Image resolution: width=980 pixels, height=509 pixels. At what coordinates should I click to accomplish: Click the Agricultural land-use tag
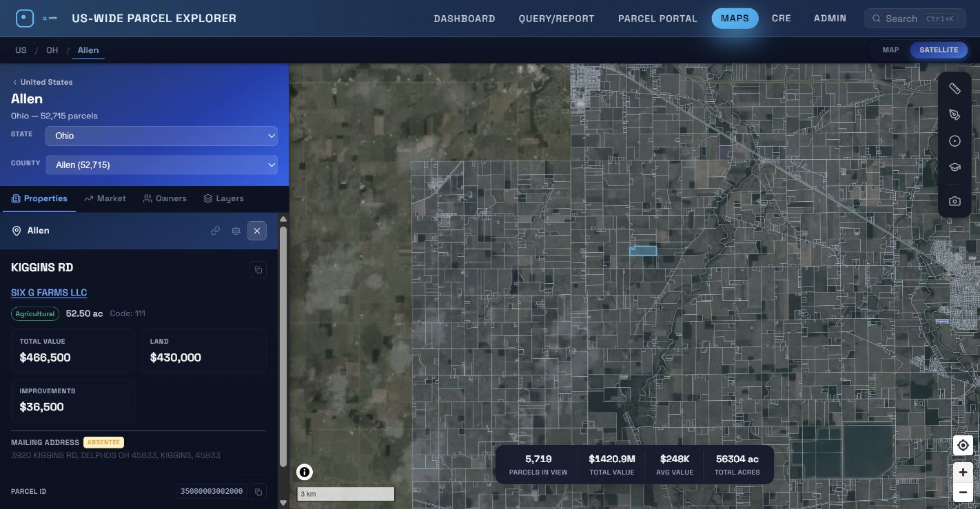pyautogui.click(x=35, y=313)
